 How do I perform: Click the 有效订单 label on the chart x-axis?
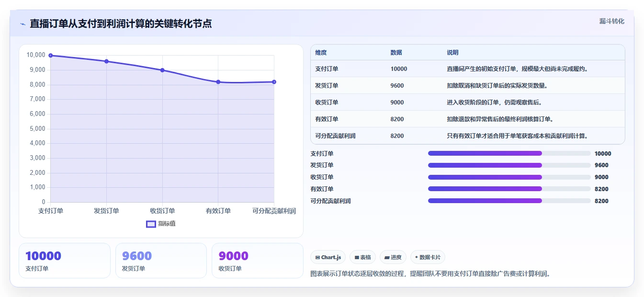(x=218, y=211)
